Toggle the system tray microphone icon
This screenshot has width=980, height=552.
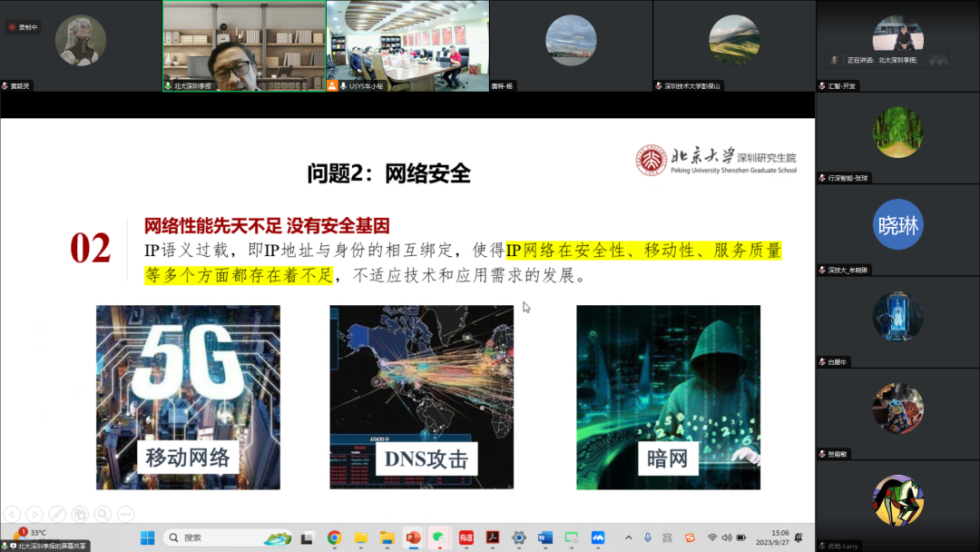648,537
